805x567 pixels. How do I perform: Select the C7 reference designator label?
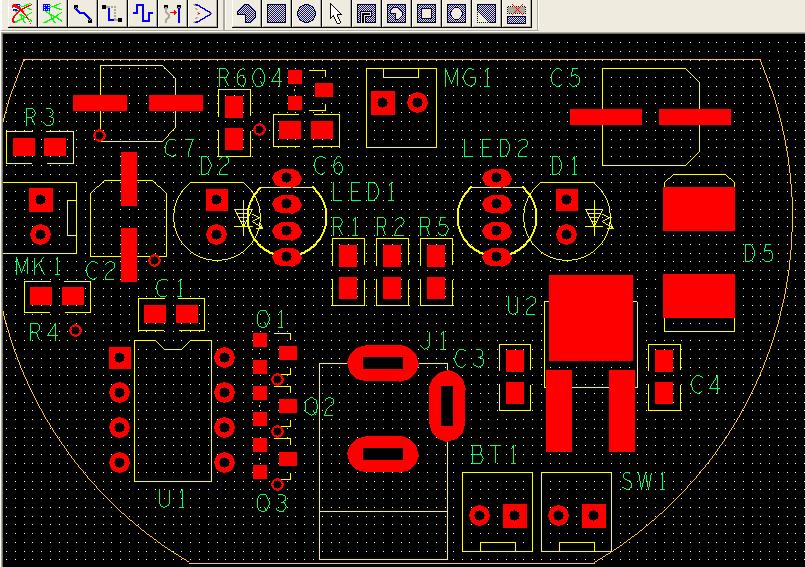tap(179, 148)
